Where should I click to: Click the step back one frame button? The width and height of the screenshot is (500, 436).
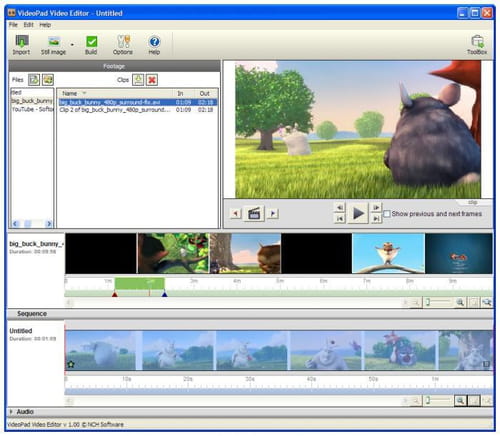point(340,208)
